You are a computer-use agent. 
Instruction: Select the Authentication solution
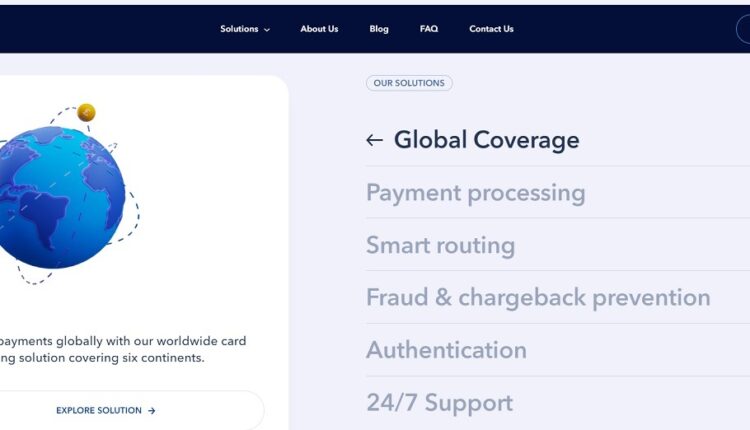click(x=446, y=350)
